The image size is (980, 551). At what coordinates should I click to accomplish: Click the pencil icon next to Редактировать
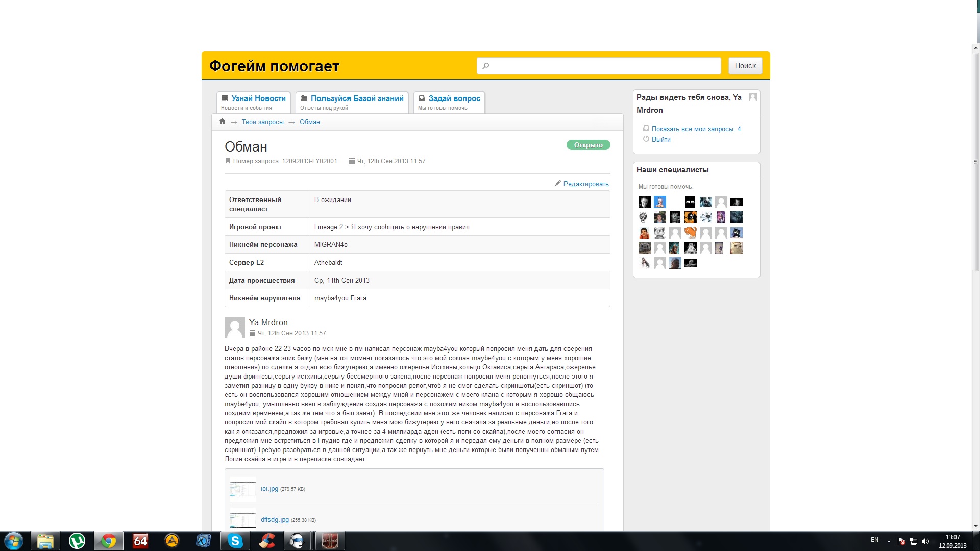[558, 184]
